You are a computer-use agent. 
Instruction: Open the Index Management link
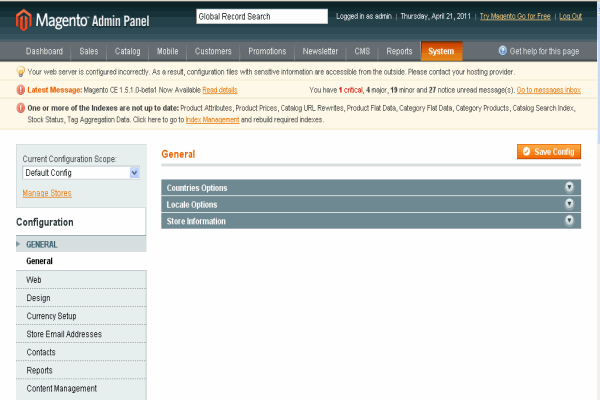212,119
